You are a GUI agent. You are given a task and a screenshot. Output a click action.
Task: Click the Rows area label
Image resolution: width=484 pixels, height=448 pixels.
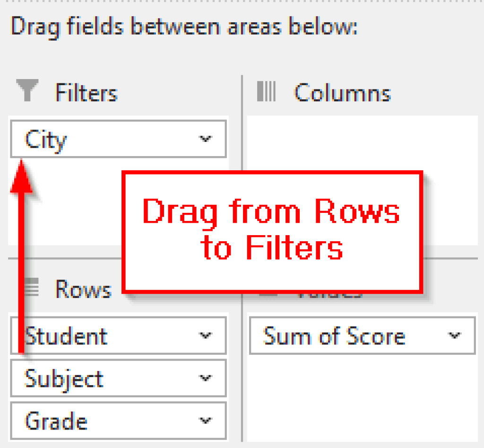(83, 290)
